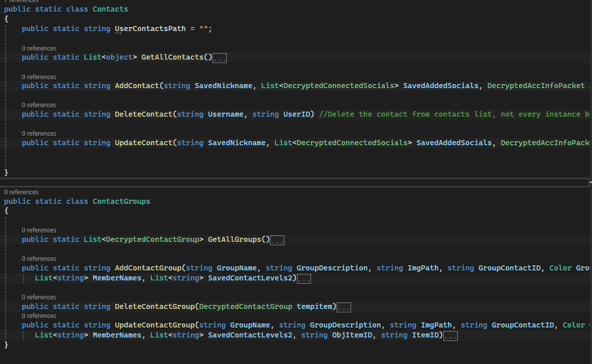The width and height of the screenshot is (592, 364).
Task: Show references above UpdateContact method
Action: pos(39,134)
